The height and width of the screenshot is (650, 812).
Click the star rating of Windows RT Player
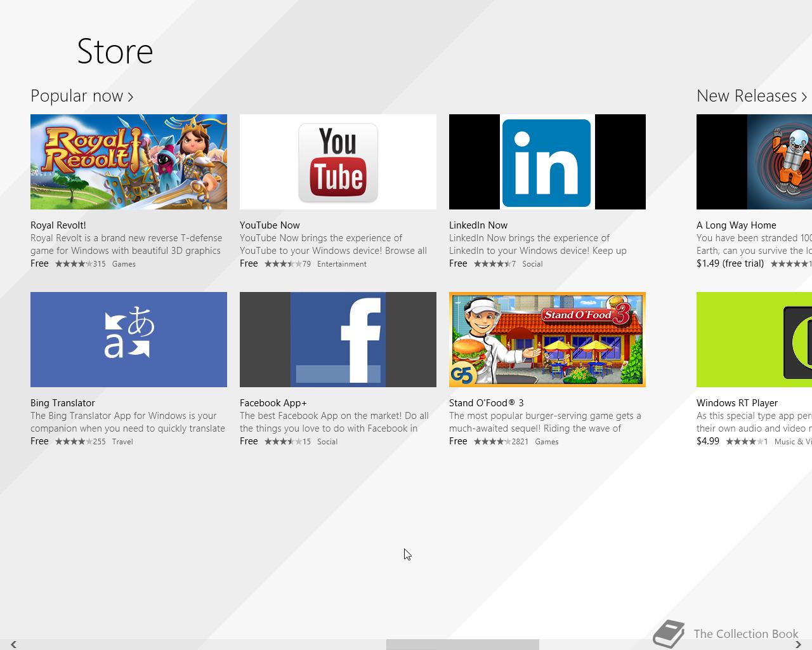tap(745, 442)
